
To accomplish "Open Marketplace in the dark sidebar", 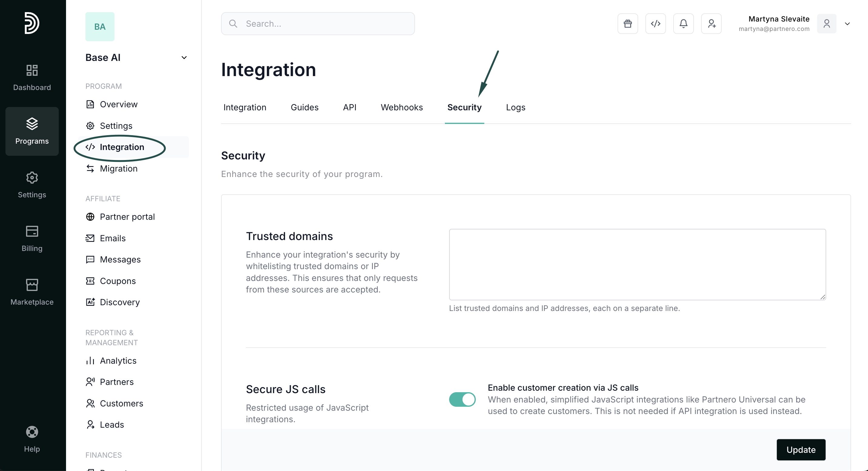I will click(x=32, y=292).
